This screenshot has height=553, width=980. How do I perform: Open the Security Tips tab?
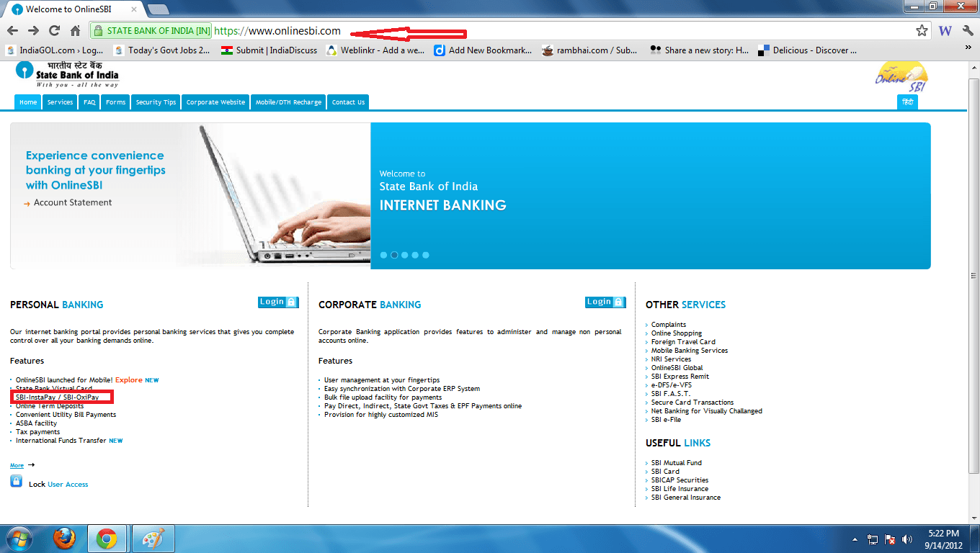[x=156, y=102]
